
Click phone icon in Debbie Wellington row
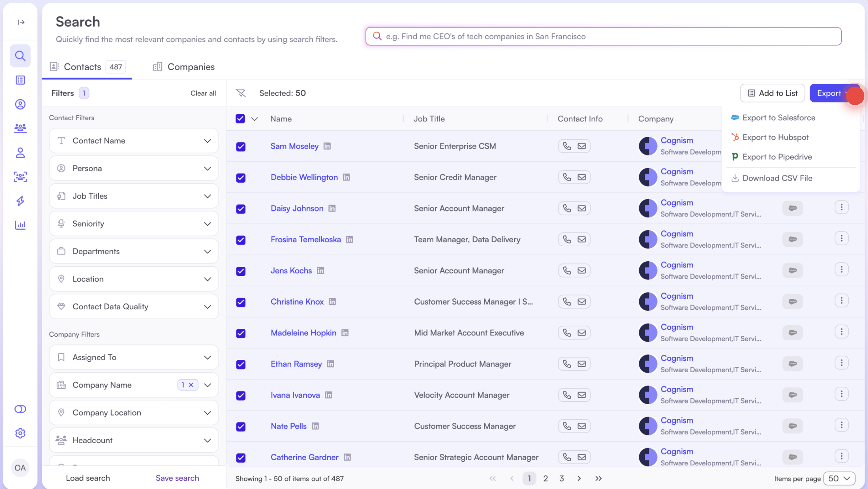[567, 177]
